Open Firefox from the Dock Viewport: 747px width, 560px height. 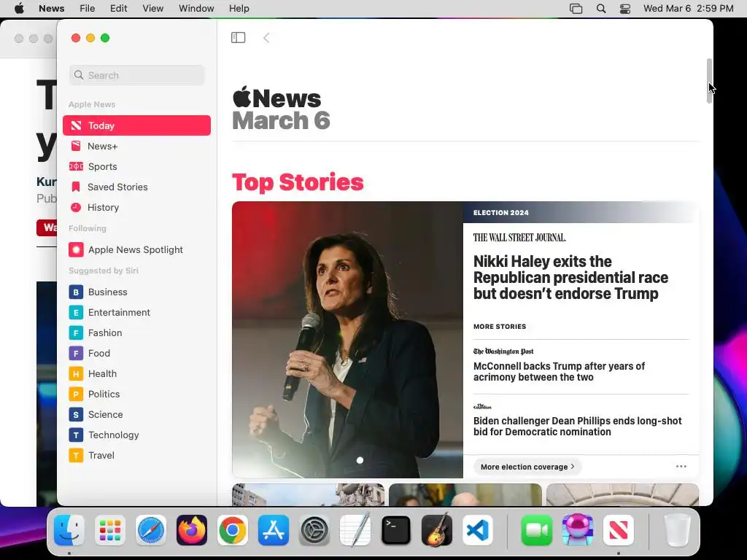coord(192,530)
